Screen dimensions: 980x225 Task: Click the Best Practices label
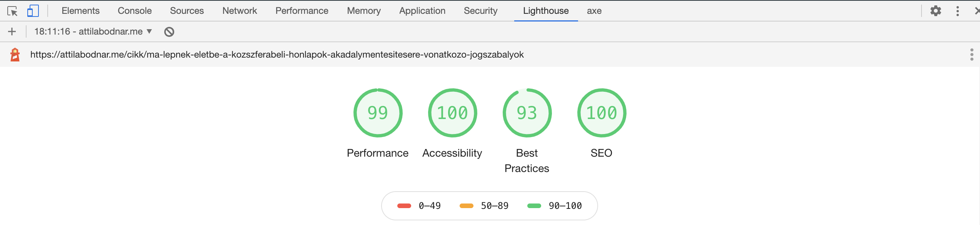(x=527, y=160)
